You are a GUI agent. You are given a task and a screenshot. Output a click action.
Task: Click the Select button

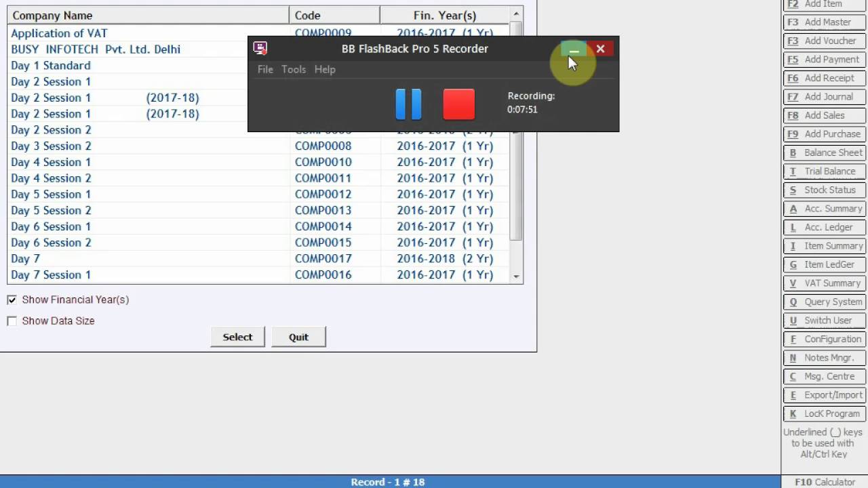tap(237, 337)
